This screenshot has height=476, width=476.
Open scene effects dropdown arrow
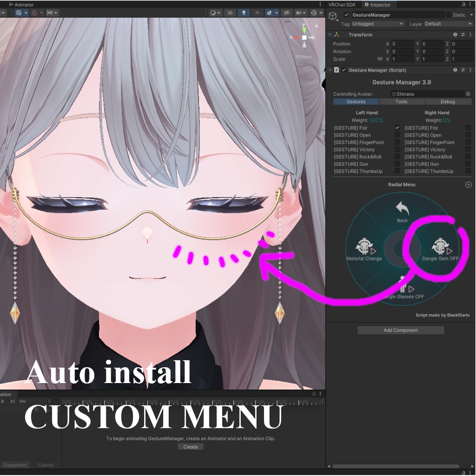pyautogui.click(x=276, y=13)
